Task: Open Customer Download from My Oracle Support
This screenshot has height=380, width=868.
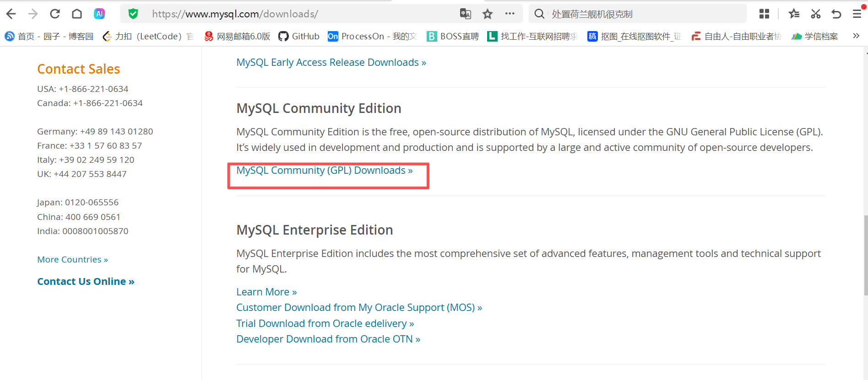Action: coord(359,307)
